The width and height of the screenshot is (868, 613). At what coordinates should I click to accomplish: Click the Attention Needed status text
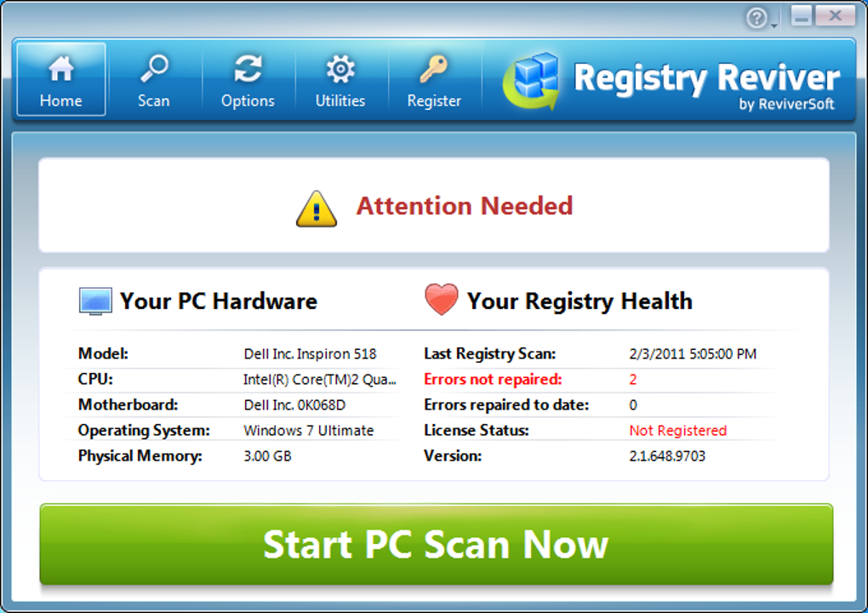(x=465, y=206)
